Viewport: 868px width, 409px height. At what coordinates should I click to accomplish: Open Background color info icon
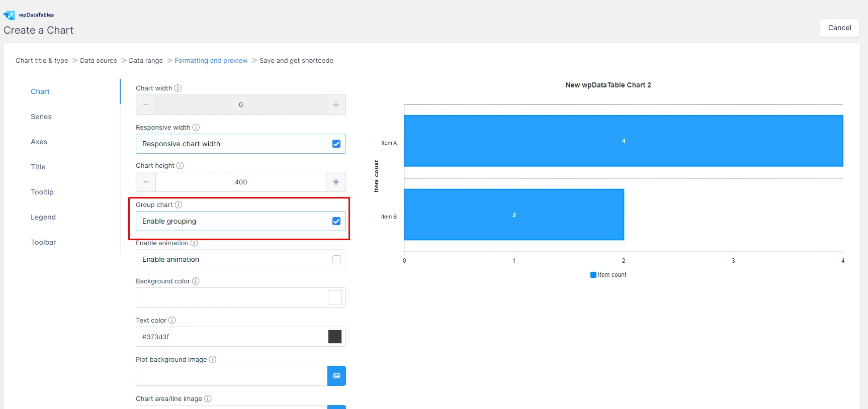tap(196, 281)
